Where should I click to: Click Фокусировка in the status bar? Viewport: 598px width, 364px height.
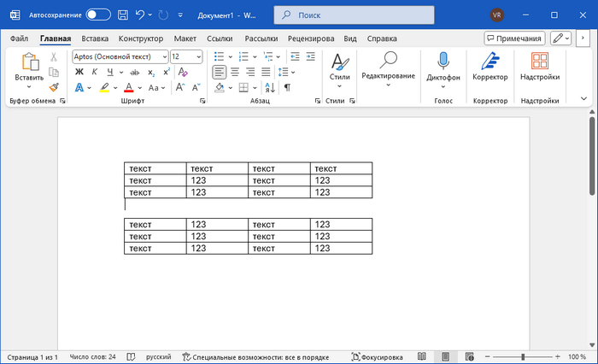pos(377,356)
